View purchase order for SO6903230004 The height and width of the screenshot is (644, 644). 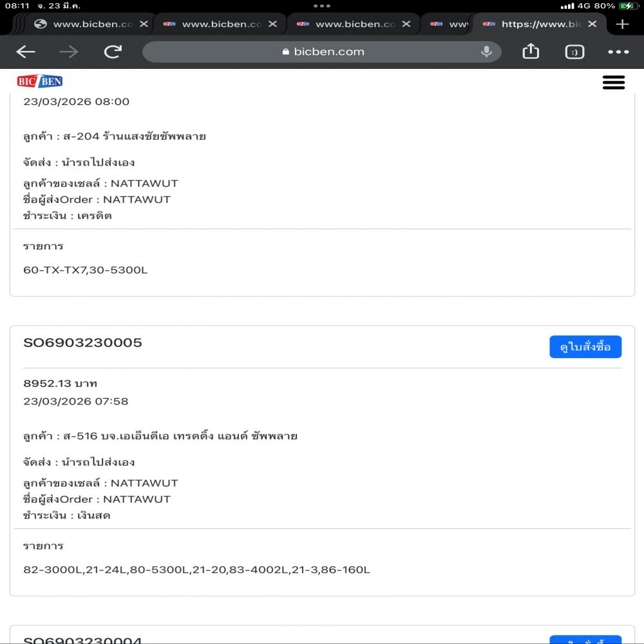tap(585, 639)
